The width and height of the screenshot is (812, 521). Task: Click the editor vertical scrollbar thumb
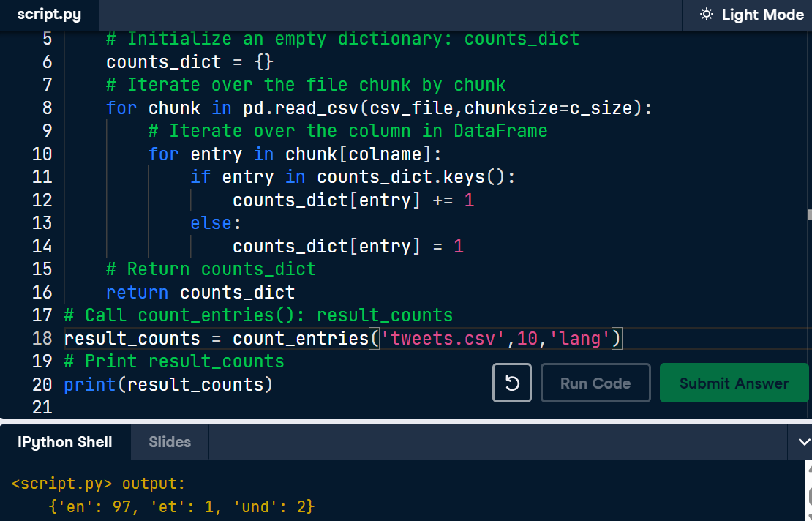(x=809, y=214)
